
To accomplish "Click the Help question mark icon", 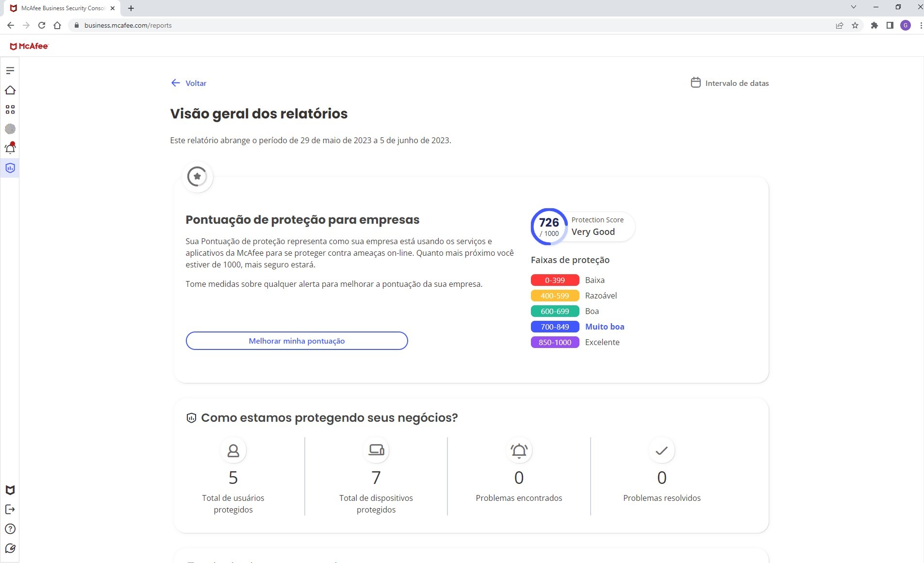I will [x=10, y=528].
